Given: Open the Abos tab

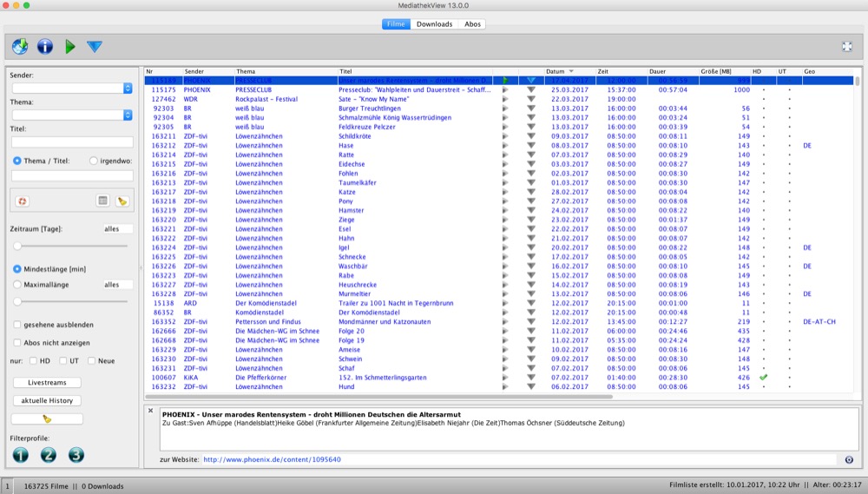Looking at the screenshot, I should [x=472, y=24].
